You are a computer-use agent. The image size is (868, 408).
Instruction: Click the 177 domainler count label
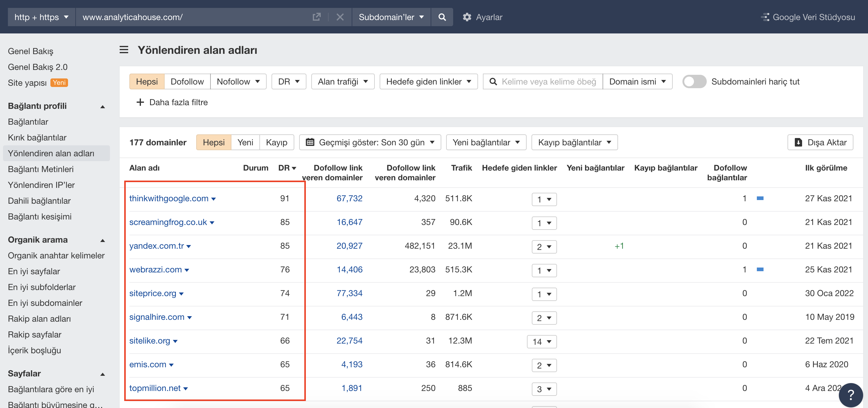[158, 142]
